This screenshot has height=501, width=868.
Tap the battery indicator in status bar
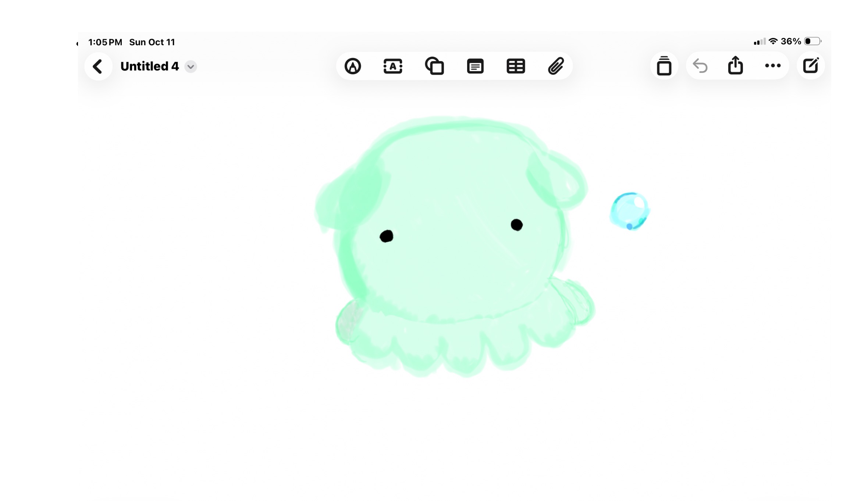point(813,41)
